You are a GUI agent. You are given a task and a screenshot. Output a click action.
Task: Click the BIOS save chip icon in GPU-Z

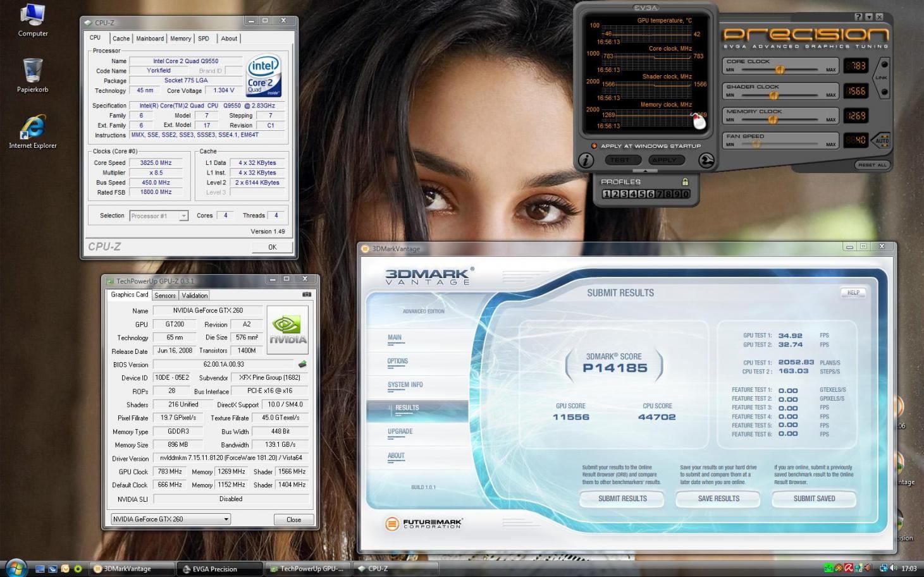pyautogui.click(x=302, y=364)
